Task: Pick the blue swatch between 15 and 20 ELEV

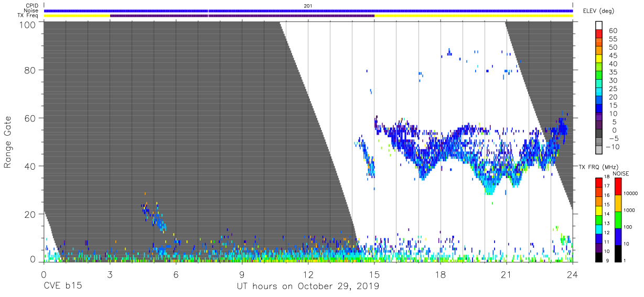Action: 599,101
